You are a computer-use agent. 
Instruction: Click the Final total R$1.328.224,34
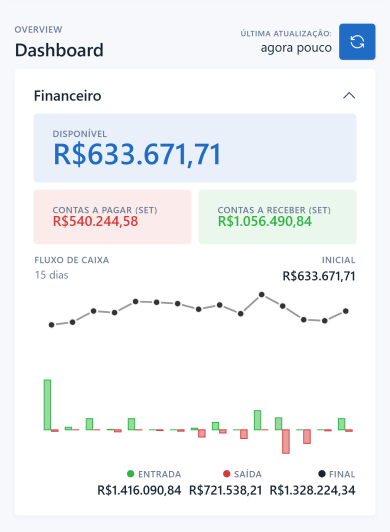point(312,490)
